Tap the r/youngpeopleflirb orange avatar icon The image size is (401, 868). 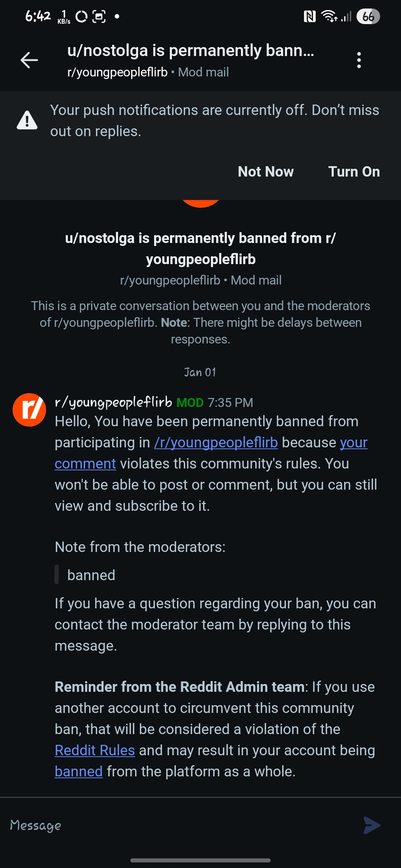tap(29, 410)
